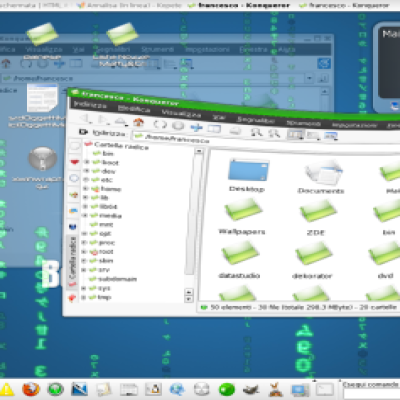Viewport: 400px width, 400px height.
Task: Open Indirizzo menu in front Konqueror
Action: click(90, 105)
